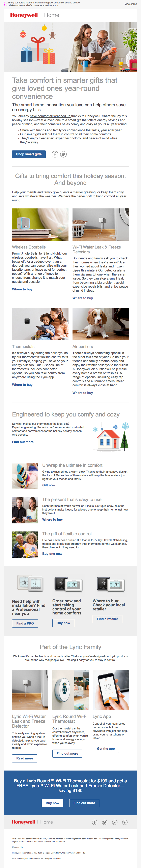
Task: Open the wireless doorbell product photo
Action: pyautogui.click(x=40, y=224)
